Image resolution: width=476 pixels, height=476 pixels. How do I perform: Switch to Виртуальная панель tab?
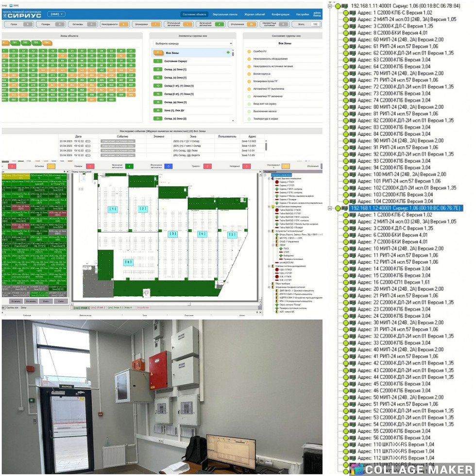(x=225, y=14)
